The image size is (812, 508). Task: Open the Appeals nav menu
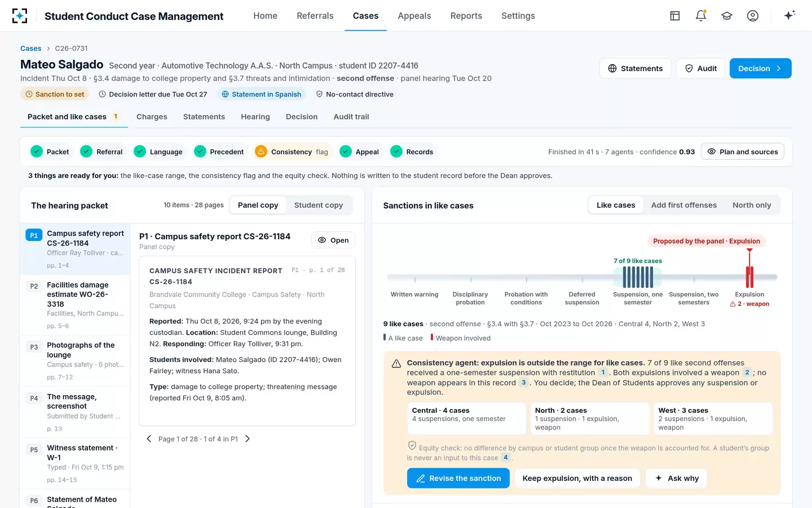click(414, 16)
